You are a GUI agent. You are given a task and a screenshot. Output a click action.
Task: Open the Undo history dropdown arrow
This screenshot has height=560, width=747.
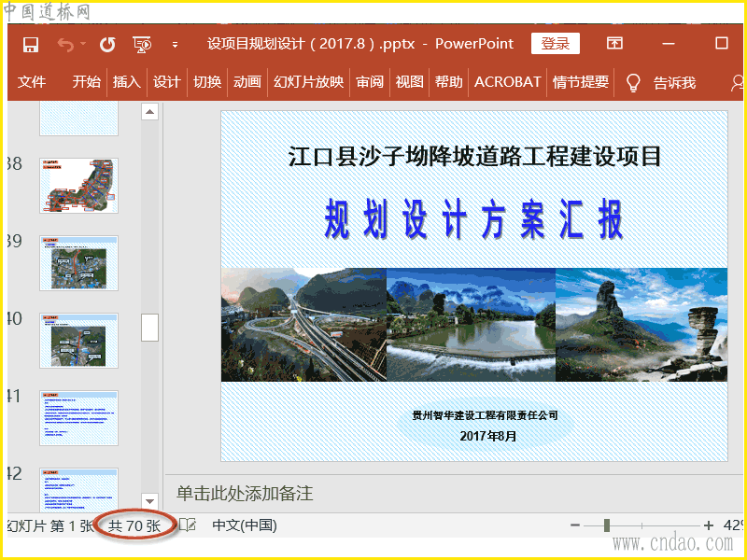tap(83, 44)
